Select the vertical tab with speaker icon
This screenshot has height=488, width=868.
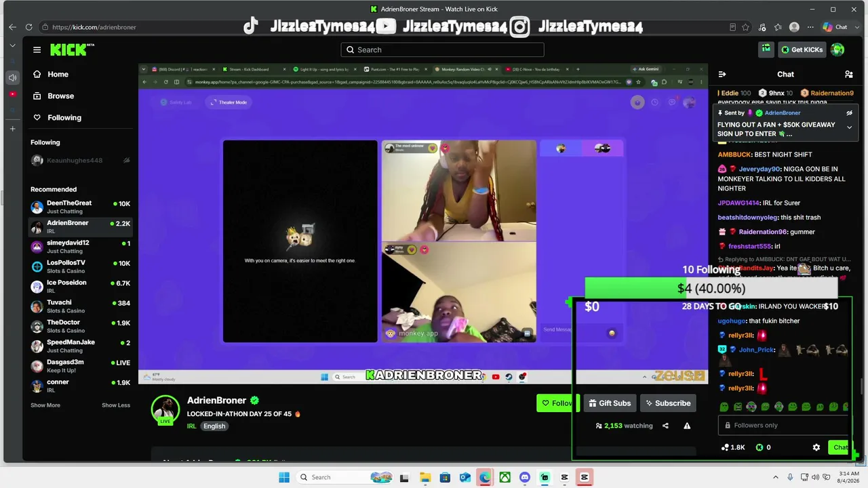(x=12, y=77)
